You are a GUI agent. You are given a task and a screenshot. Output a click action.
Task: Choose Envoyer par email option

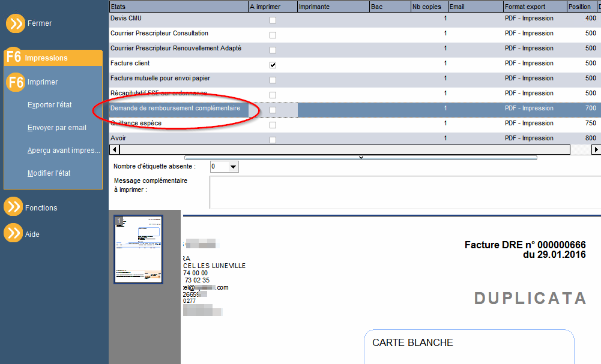[x=56, y=128]
